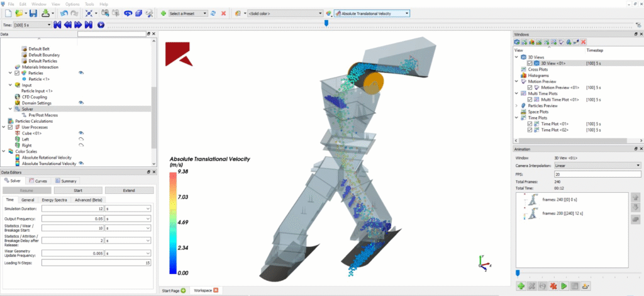This screenshot has height=296, width=644.
Task: Click the Save project icon
Action: (x=32, y=13)
